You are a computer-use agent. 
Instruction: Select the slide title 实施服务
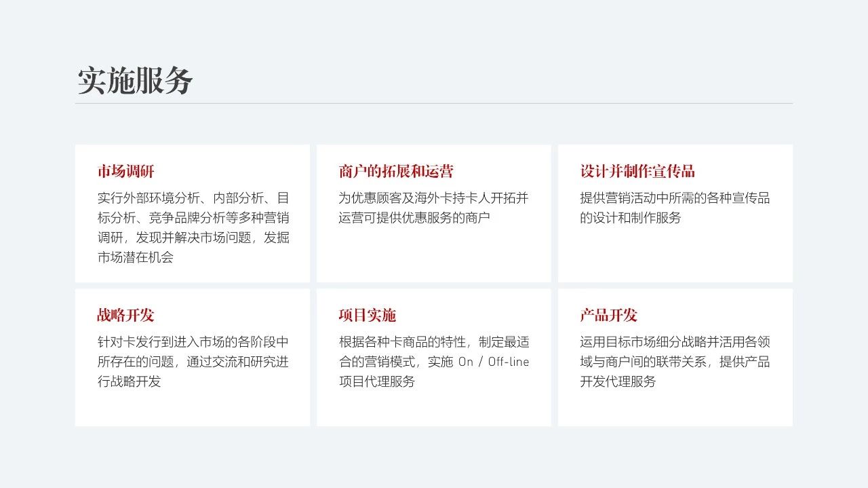[x=135, y=81]
